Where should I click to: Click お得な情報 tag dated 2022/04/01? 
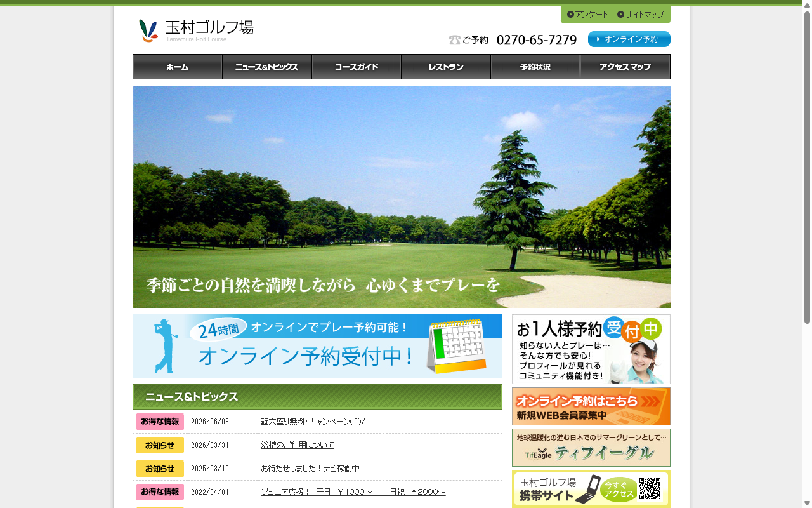tap(160, 492)
